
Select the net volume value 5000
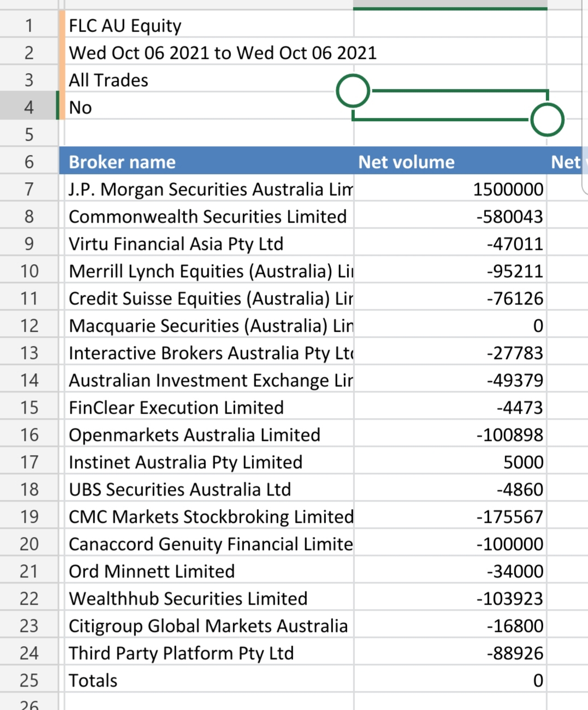(450, 462)
